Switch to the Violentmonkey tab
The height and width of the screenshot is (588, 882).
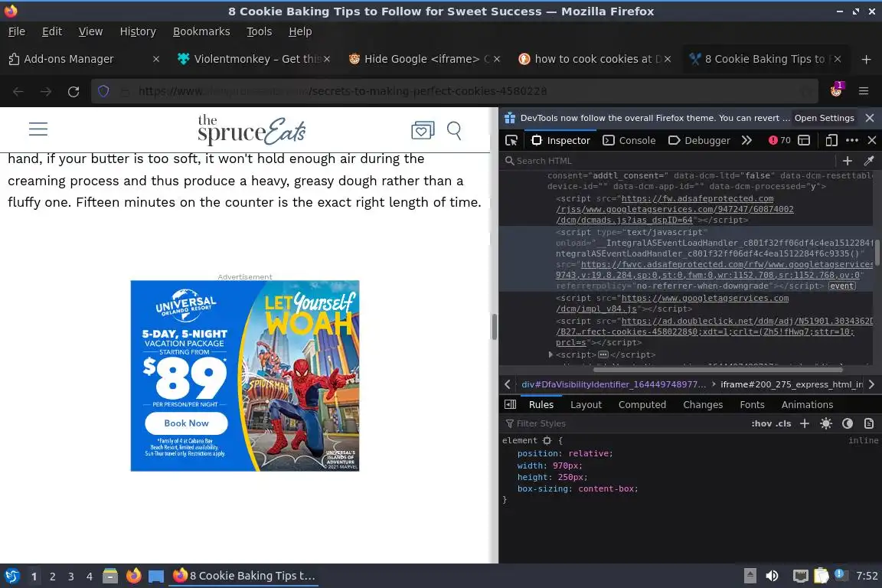tap(253, 59)
